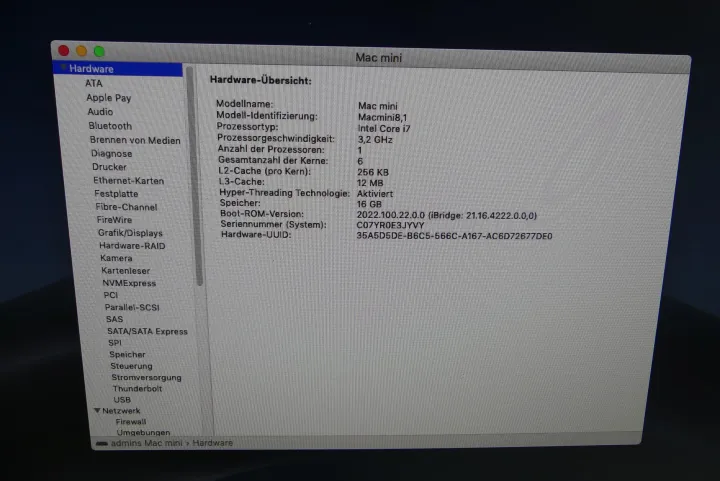Image resolution: width=720 pixels, height=481 pixels.
Task: Open Firewall under Netzwerk
Action: (131, 421)
